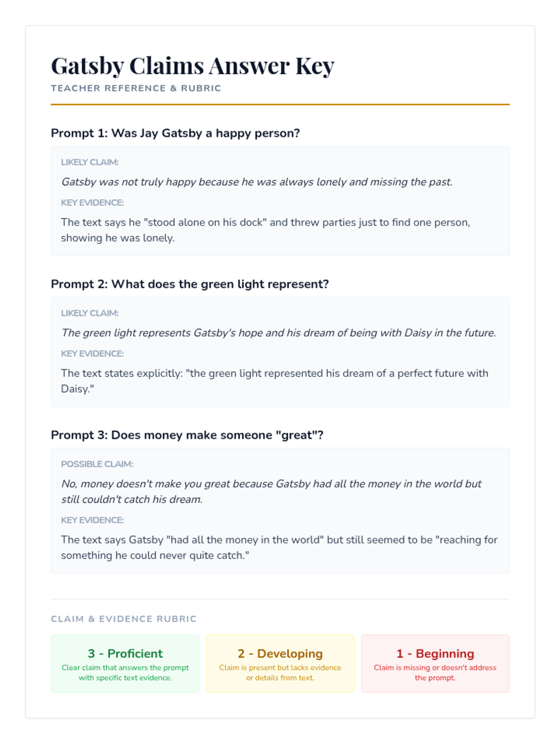Click the reaching for something evidence text
This screenshot has height=747, width=560.
coord(279,547)
